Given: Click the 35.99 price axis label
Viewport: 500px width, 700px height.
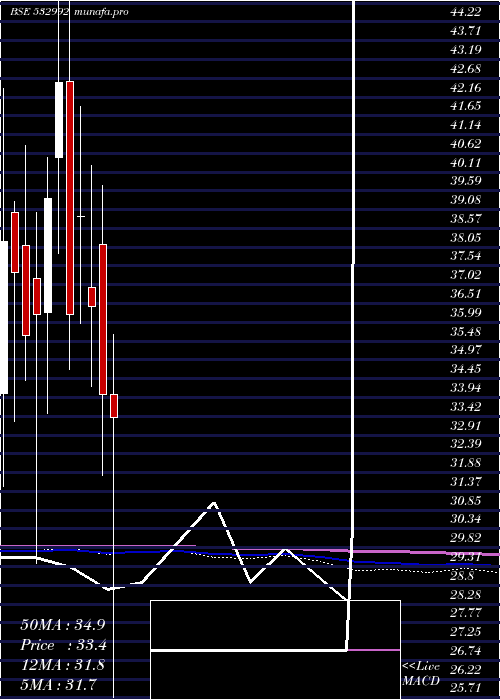Looking at the screenshot, I should point(466,312).
